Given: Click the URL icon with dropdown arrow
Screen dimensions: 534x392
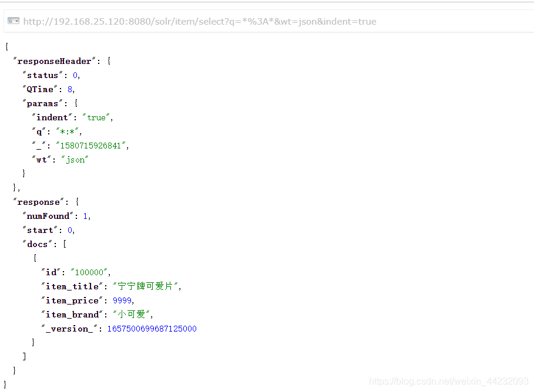Looking at the screenshot, I should pyautogui.click(x=14, y=21).
